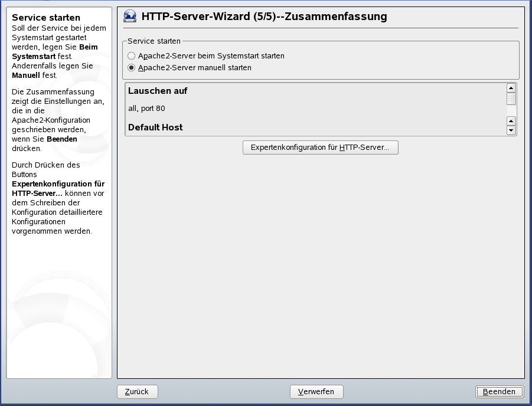532x406 pixels.
Task: Click the summary scrollbar thumb handle
Action: tap(511, 99)
